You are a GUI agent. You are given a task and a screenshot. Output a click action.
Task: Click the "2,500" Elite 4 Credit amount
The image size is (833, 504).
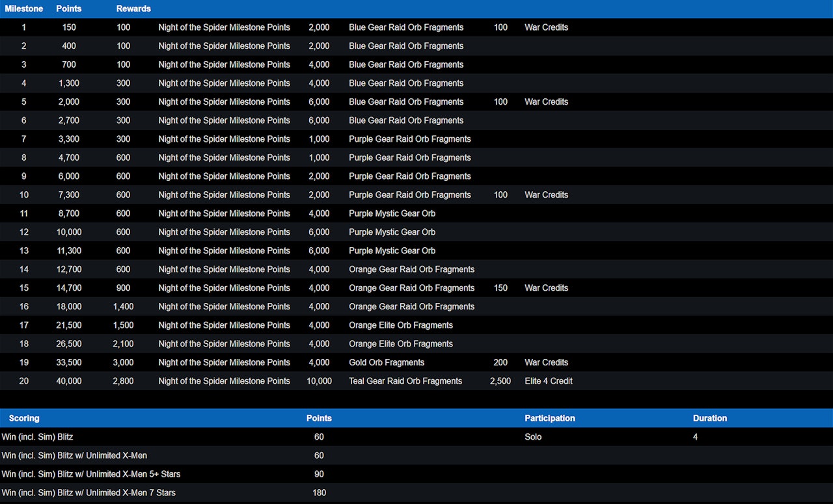pos(500,381)
